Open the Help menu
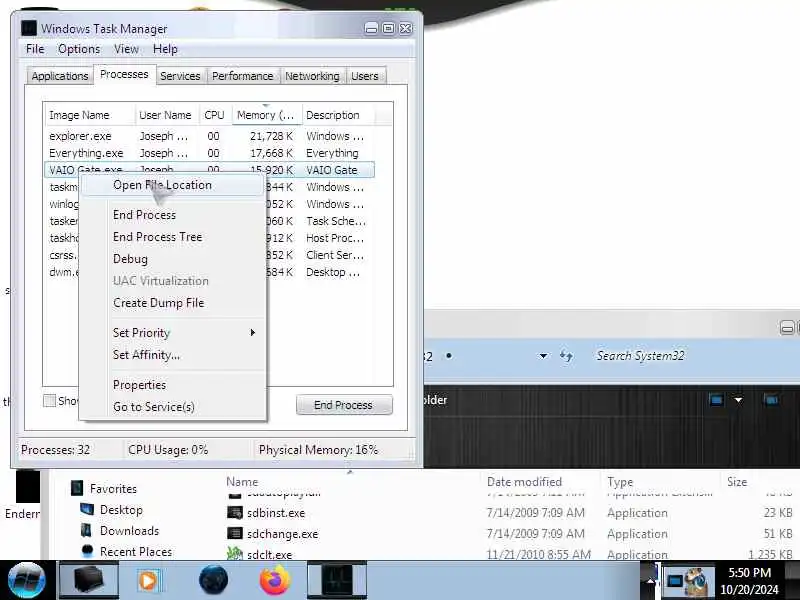Image resolution: width=800 pixels, height=600 pixels. (165, 49)
